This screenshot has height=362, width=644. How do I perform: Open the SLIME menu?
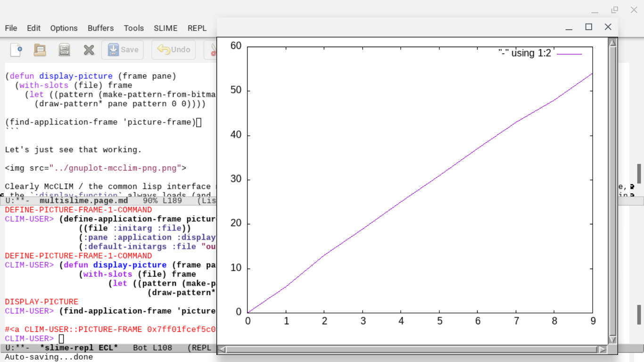pos(165,28)
